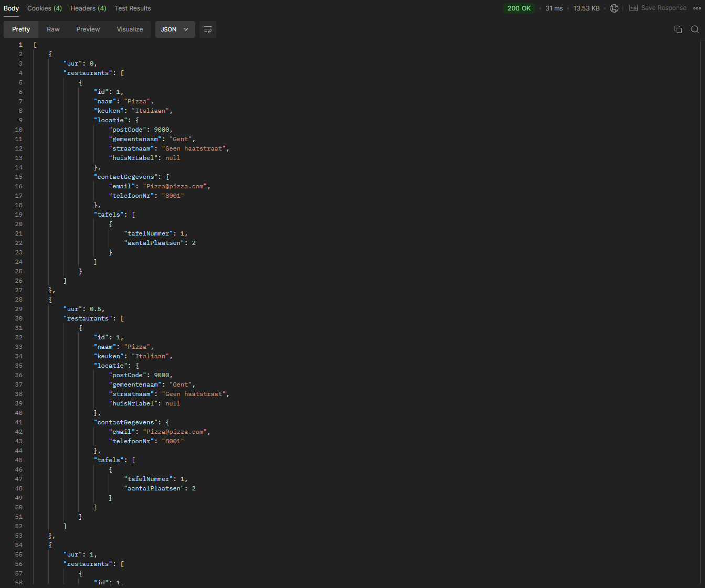Select the Visualize view mode

[130, 29]
